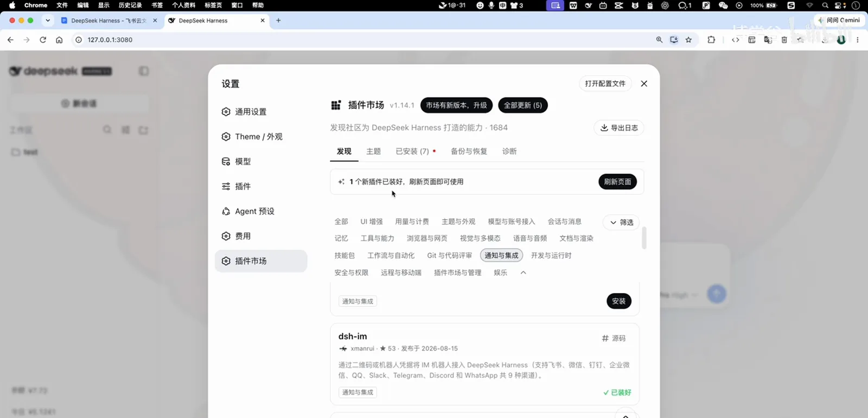Image resolution: width=868 pixels, height=418 pixels.
Task: Deselect the highlighted 通知与集成 filter chip
Action: (x=501, y=256)
